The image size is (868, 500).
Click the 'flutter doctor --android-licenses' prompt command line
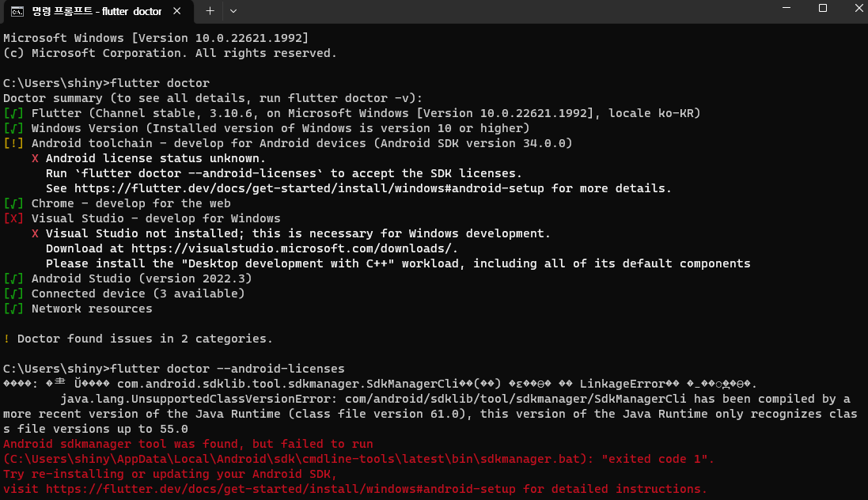point(174,369)
